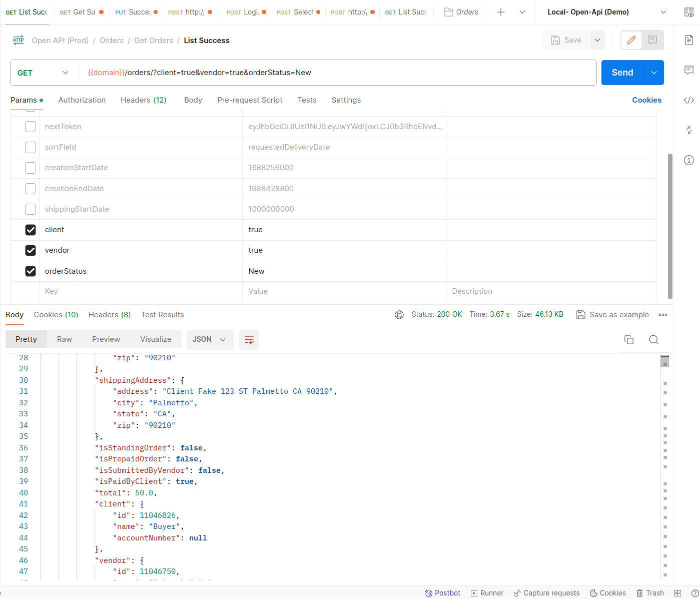This screenshot has width=700, height=599.
Task: Go to Get Orders breadcrumb
Action: click(154, 41)
